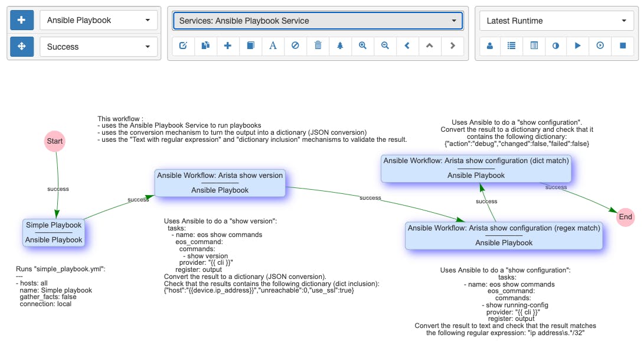Click the success edge label below Start
This screenshot has width=644, height=357.
point(58,189)
